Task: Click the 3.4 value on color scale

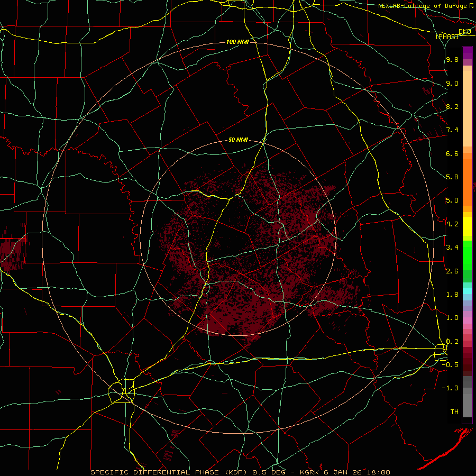Action: [x=452, y=248]
